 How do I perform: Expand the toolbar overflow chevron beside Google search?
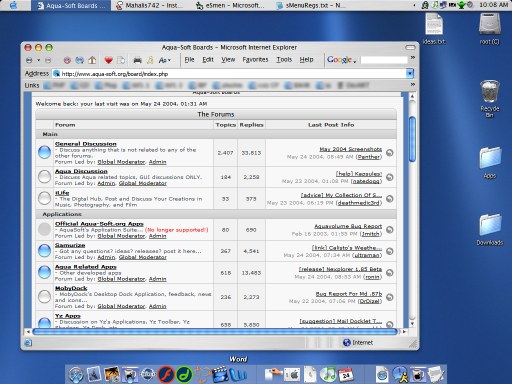click(x=413, y=58)
